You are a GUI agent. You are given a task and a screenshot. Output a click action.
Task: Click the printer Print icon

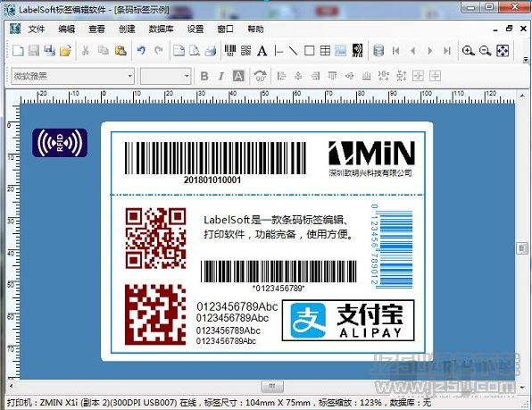coord(211,51)
